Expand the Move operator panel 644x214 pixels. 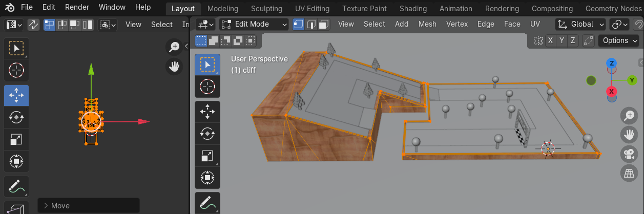point(88,206)
